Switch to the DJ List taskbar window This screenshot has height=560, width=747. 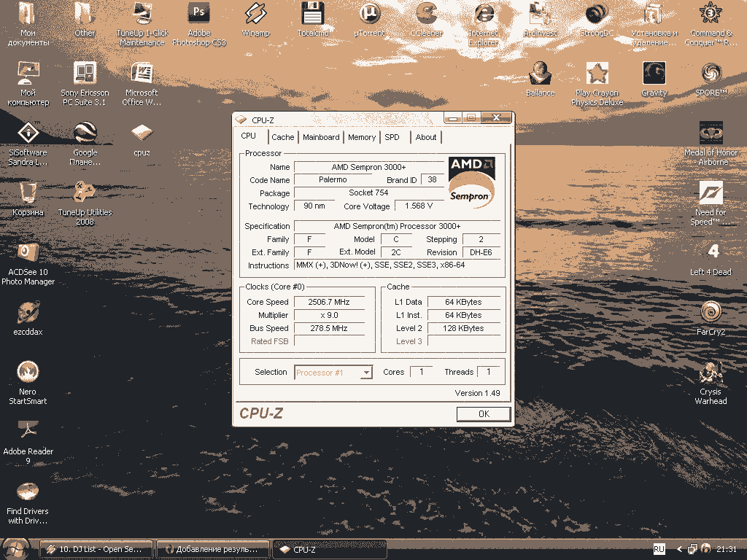point(97,549)
